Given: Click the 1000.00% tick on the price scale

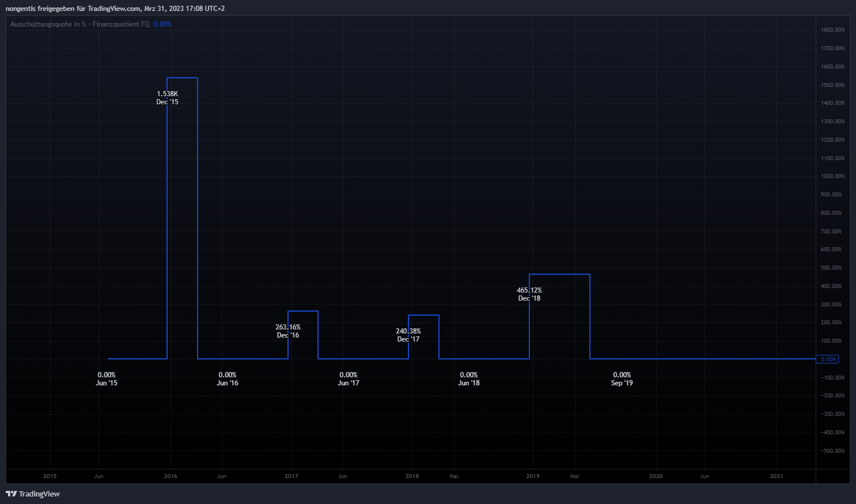Looking at the screenshot, I should click(x=832, y=176).
